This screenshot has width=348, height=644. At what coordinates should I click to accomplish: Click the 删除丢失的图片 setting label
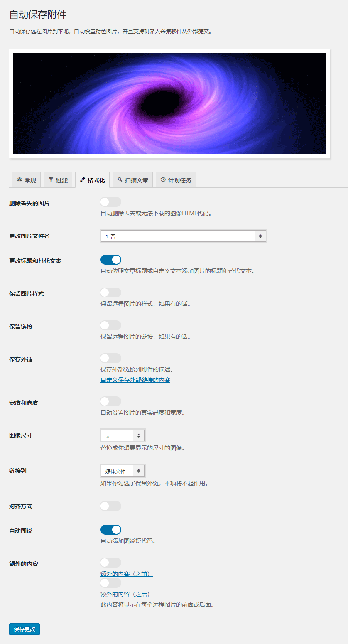29,203
